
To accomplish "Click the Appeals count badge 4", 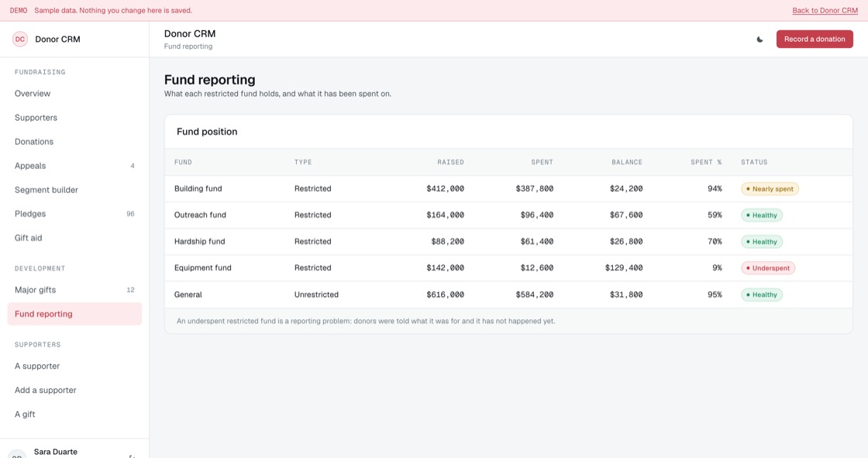I will [133, 166].
